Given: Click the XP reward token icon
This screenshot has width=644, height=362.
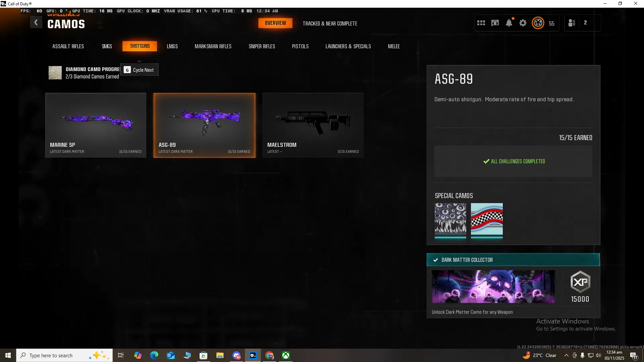Looking at the screenshot, I should pyautogui.click(x=580, y=282).
